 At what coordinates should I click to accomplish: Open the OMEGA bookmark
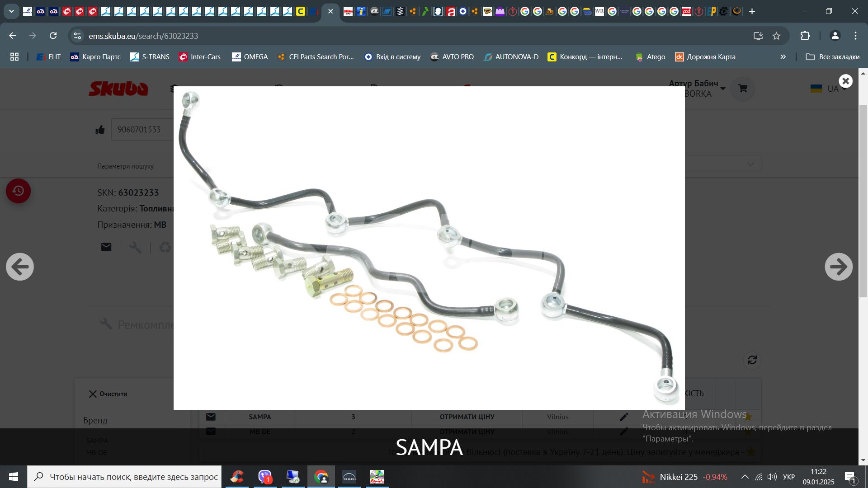tap(250, 57)
